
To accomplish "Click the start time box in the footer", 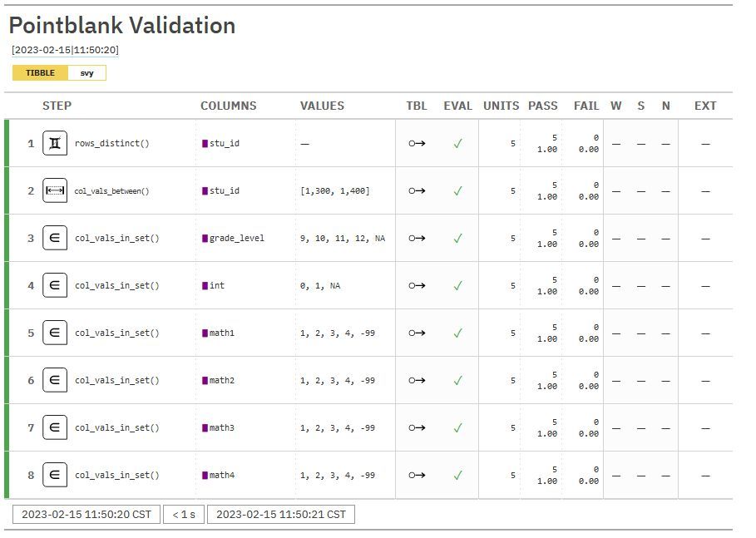I will pos(86,515).
